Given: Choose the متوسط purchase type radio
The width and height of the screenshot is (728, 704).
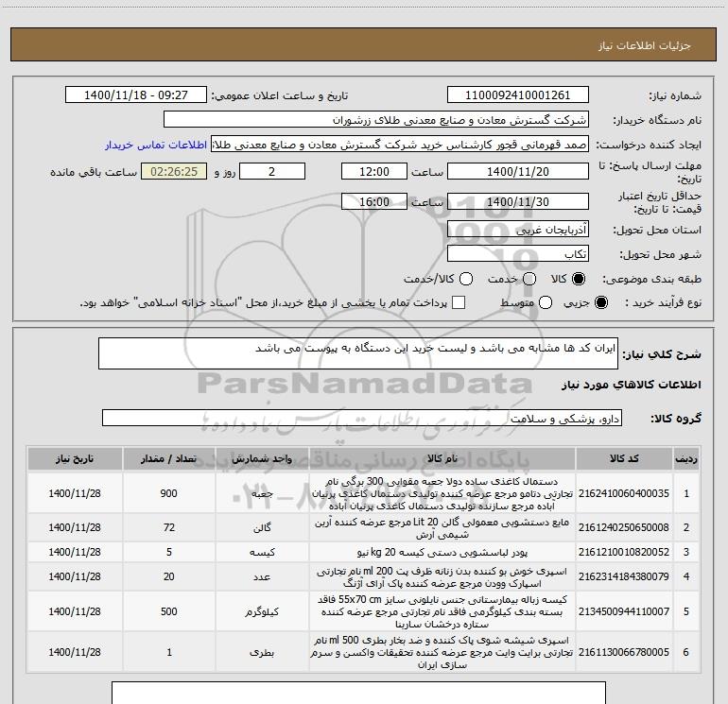Looking at the screenshot, I should 546,302.
